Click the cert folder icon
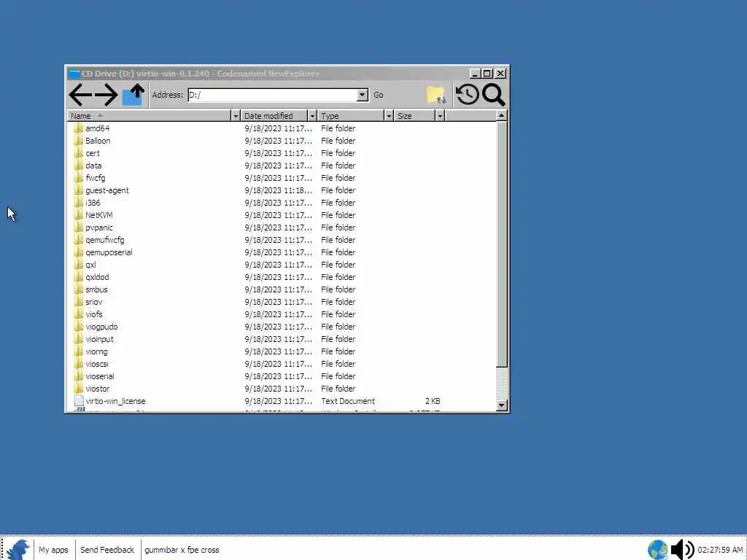Image resolution: width=747 pixels, height=560 pixels. tap(79, 153)
